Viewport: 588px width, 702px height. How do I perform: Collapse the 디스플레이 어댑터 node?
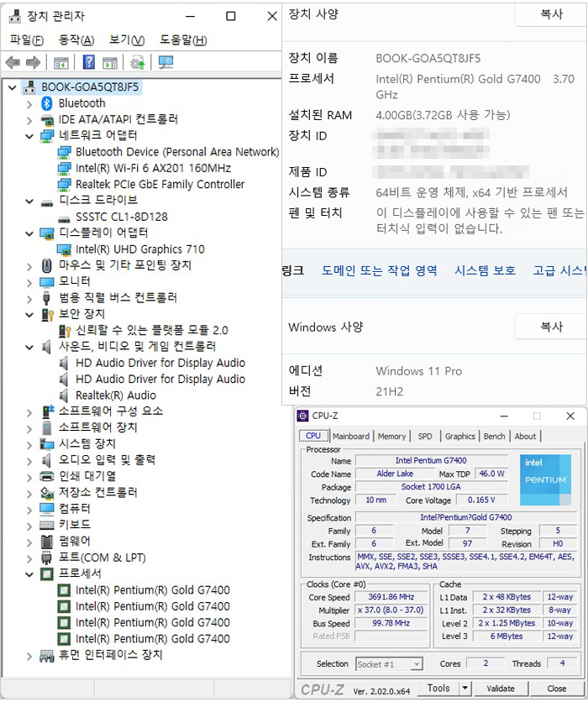[29, 233]
